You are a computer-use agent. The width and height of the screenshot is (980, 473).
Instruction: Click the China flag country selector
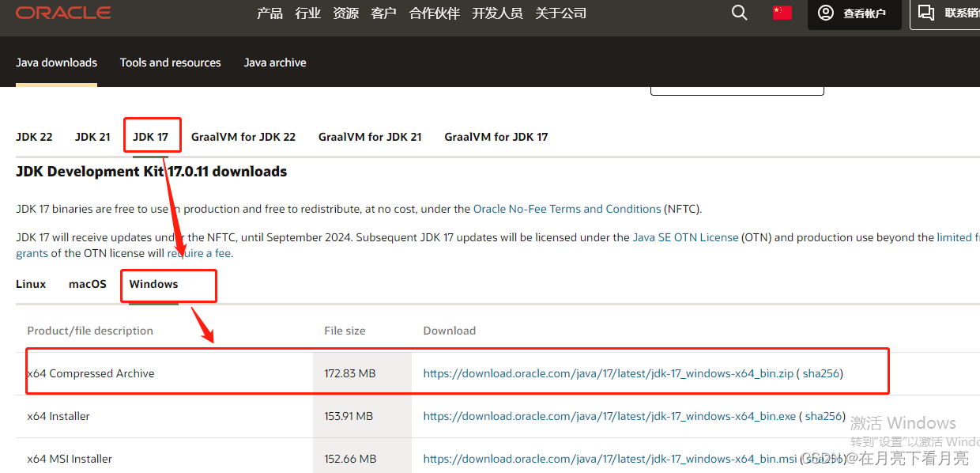[782, 13]
